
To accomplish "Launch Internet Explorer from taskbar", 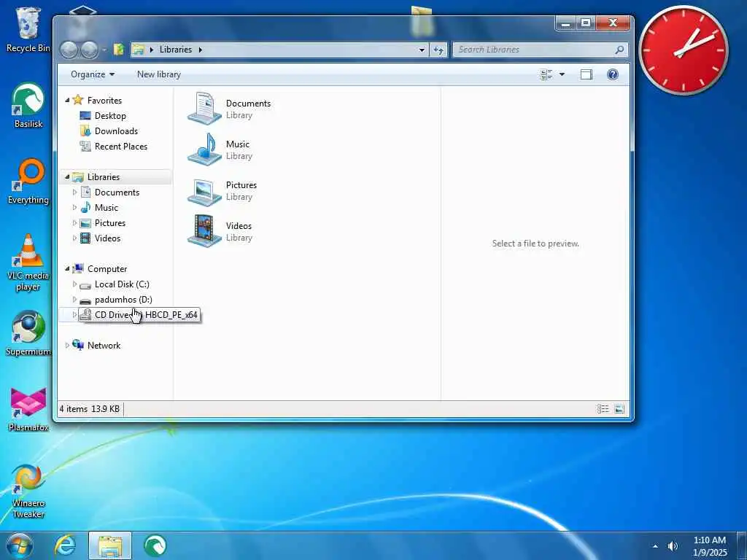I will (65, 545).
